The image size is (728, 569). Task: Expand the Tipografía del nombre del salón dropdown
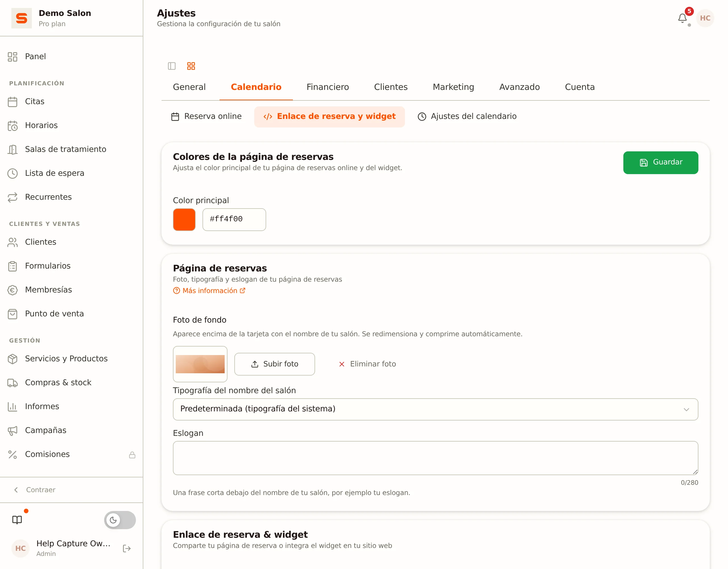435,409
